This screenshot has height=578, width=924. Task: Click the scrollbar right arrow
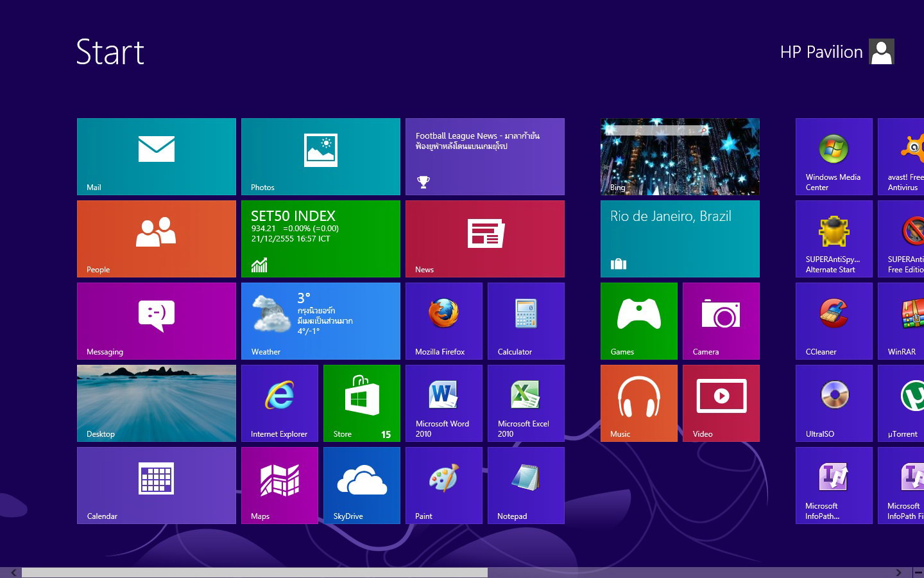tap(899, 572)
